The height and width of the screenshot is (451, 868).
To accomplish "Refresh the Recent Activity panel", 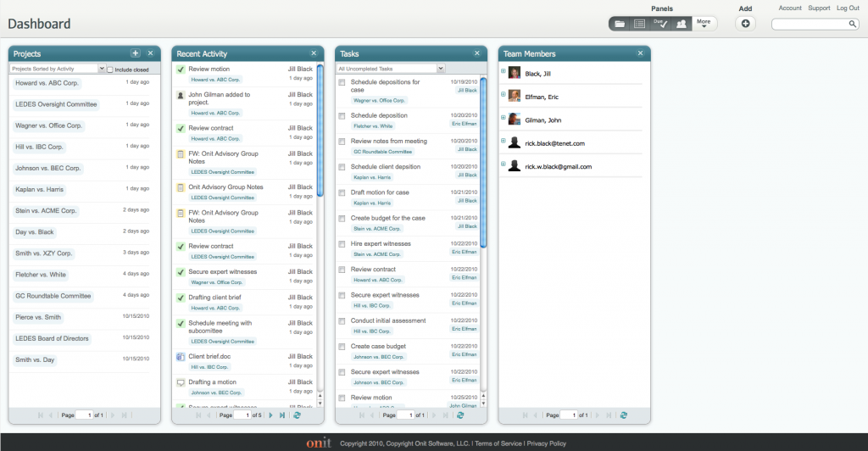I will (297, 415).
